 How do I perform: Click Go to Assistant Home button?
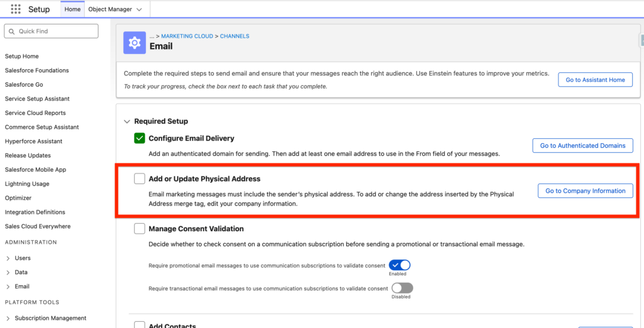595,80
